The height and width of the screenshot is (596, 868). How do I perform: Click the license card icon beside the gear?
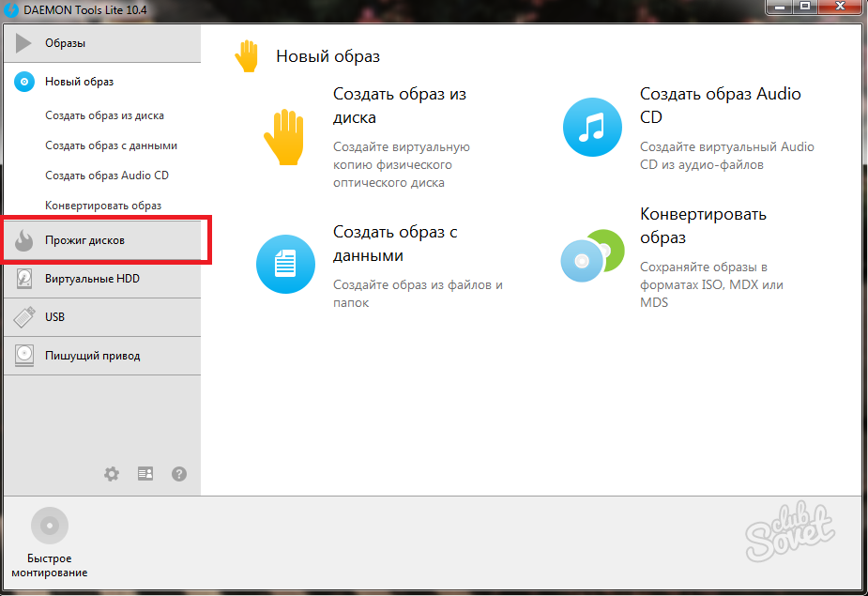(145, 474)
